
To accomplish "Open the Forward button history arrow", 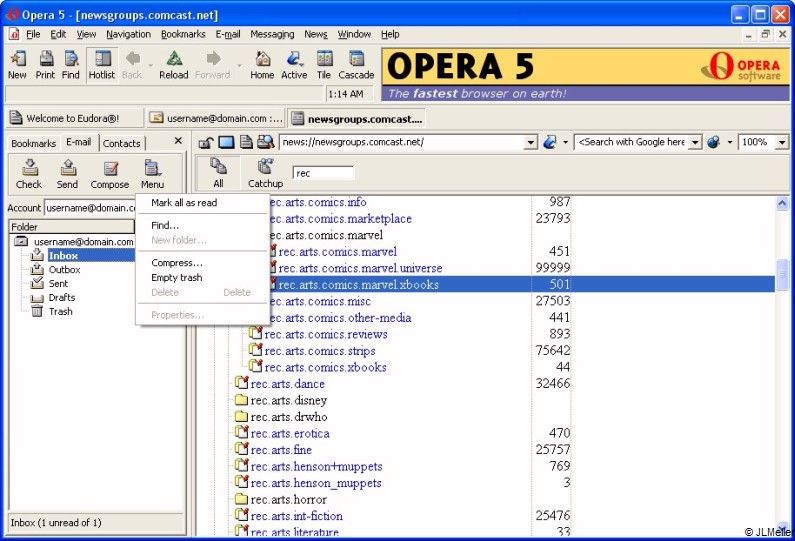I will [239, 65].
